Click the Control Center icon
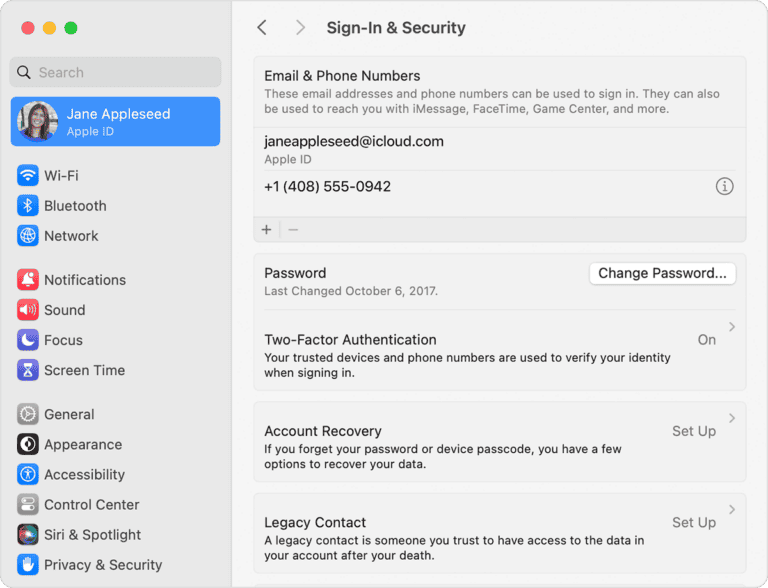 pyautogui.click(x=28, y=505)
